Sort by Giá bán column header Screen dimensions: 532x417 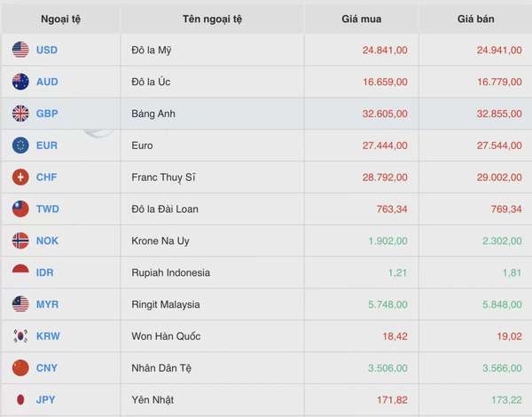pos(475,19)
